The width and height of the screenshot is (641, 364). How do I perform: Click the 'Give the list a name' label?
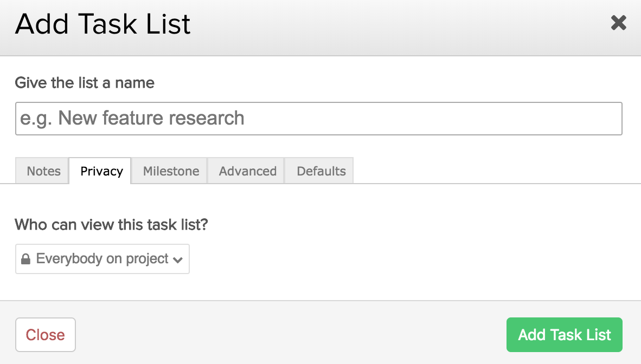tap(85, 83)
